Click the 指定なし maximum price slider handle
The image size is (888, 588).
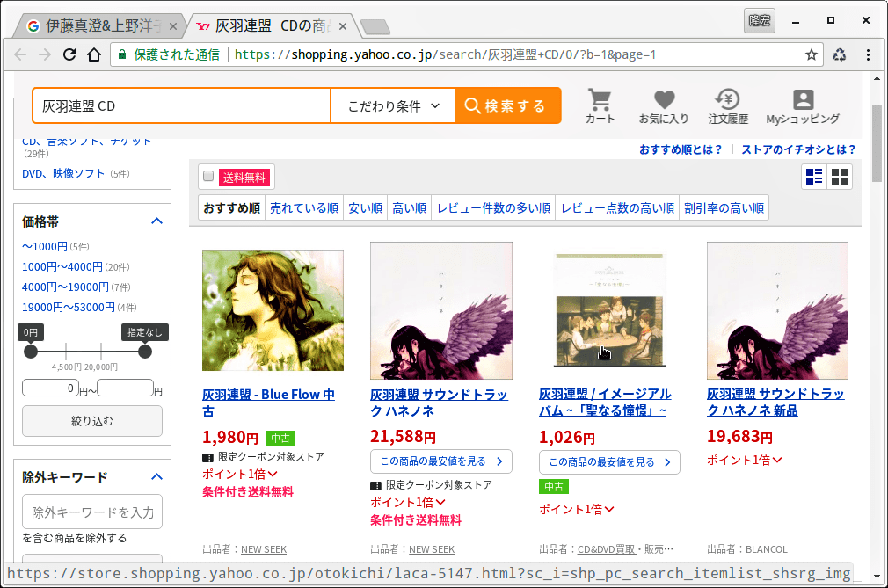pyautogui.click(x=145, y=352)
